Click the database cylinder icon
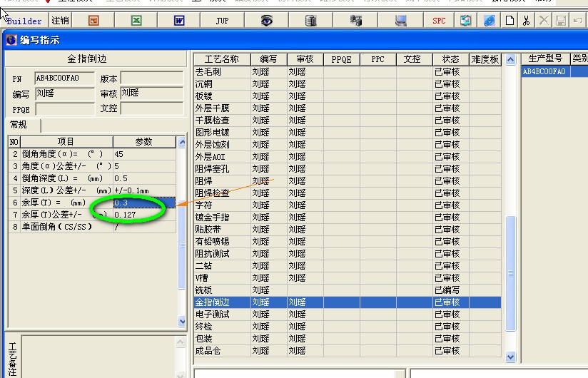588x378 pixels. [x=311, y=21]
